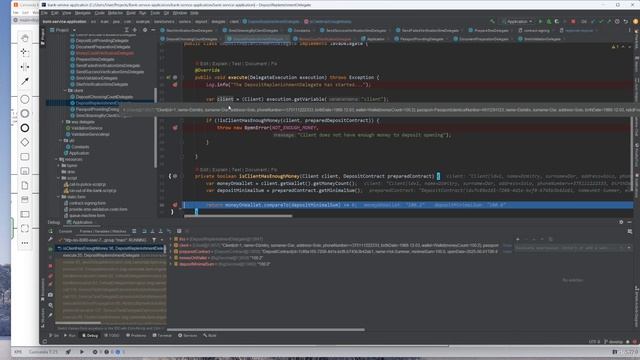Image resolution: width=640 pixels, height=360 pixels.
Task: Click the develop git branch in status bar
Action: tap(613, 342)
